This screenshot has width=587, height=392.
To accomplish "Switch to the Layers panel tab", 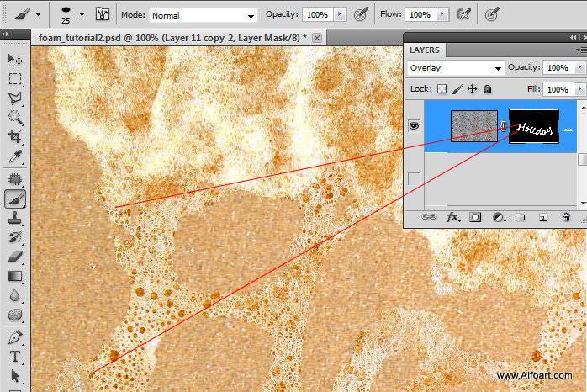I will click(x=425, y=50).
